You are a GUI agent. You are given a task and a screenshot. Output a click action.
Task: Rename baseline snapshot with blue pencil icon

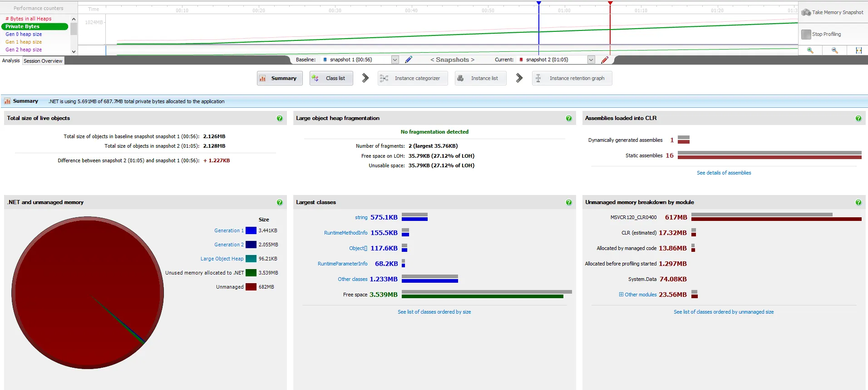[409, 60]
